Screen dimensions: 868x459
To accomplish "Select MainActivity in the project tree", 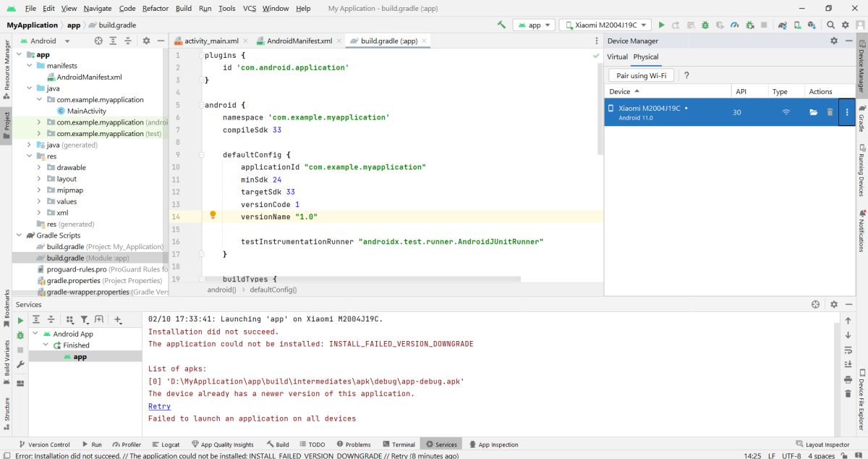I will tap(86, 111).
